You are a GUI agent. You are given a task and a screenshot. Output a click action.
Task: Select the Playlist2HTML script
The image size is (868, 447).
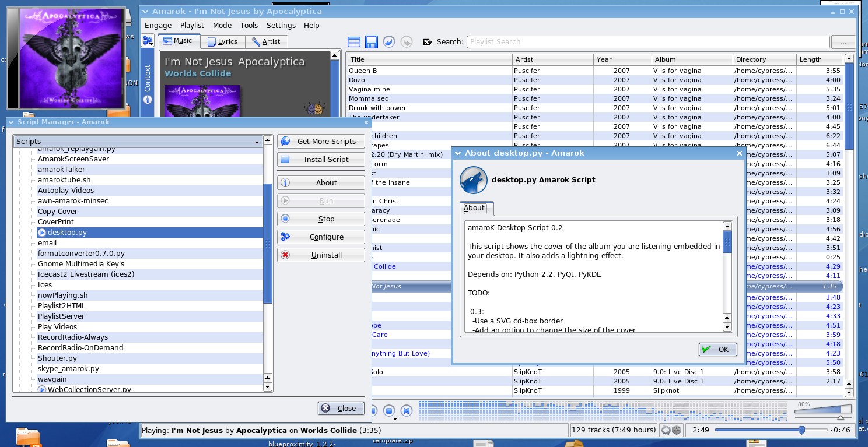[150, 306]
